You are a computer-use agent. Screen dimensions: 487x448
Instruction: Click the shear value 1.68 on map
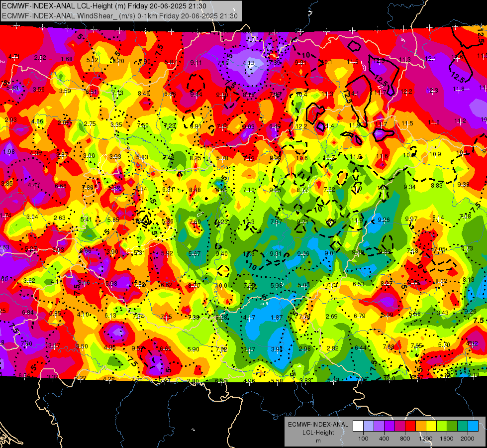coord(67,59)
